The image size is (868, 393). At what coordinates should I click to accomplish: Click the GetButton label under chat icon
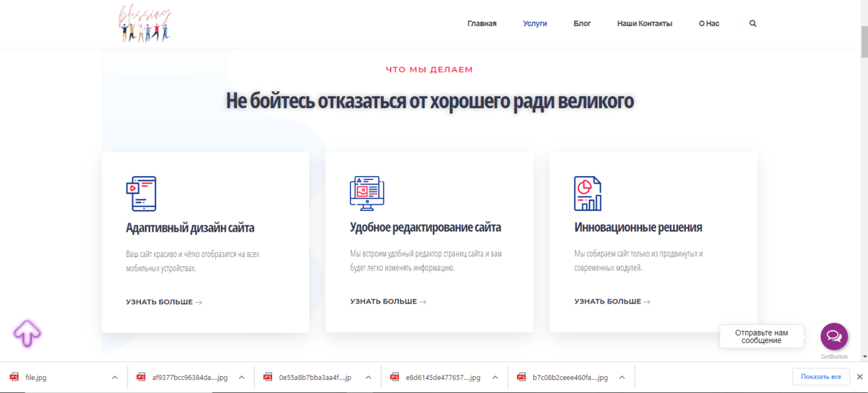(x=834, y=357)
